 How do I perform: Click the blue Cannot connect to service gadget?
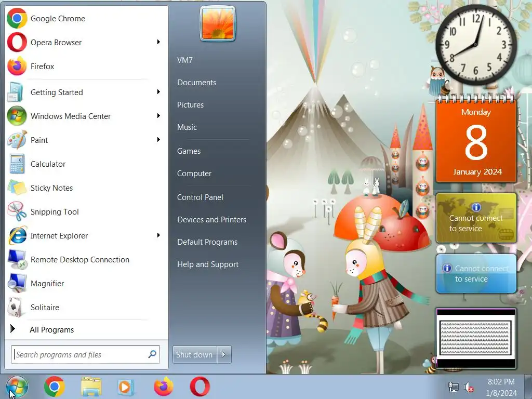[x=476, y=273]
